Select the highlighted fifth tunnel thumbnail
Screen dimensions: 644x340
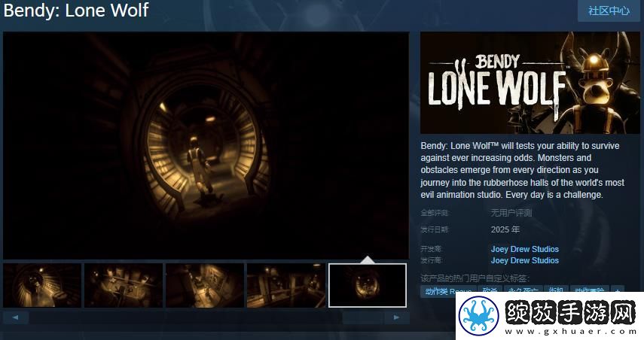point(367,285)
